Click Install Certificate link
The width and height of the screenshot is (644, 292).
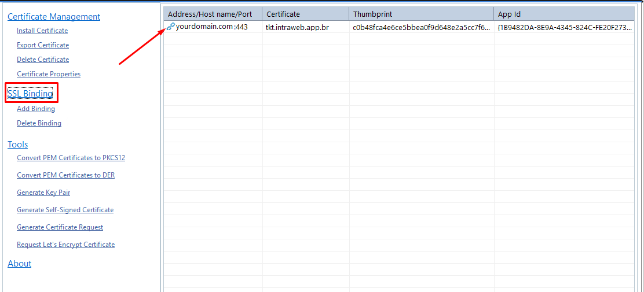(42, 31)
